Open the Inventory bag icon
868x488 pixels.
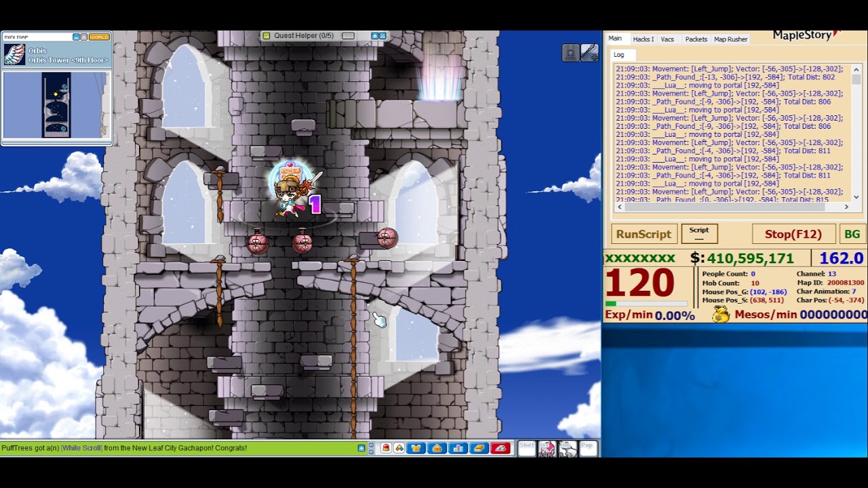tap(437, 448)
